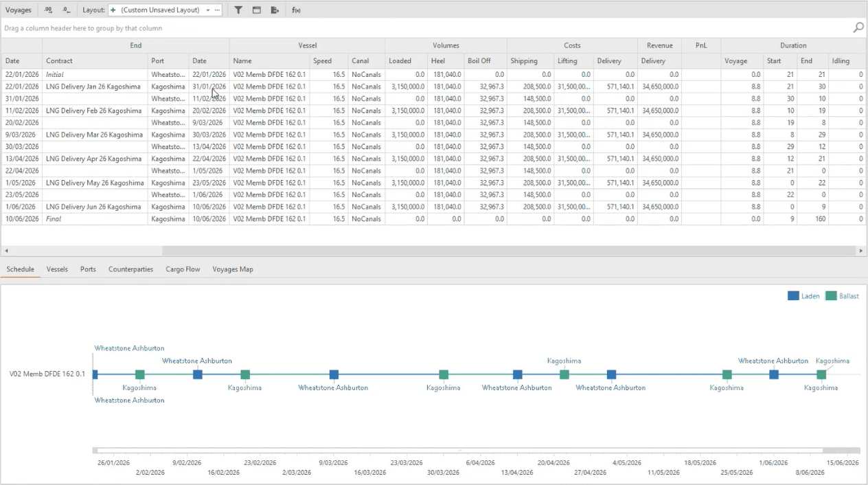Switch to the Vessels tab
Image resolution: width=868 pixels, height=485 pixels.
(57, 269)
